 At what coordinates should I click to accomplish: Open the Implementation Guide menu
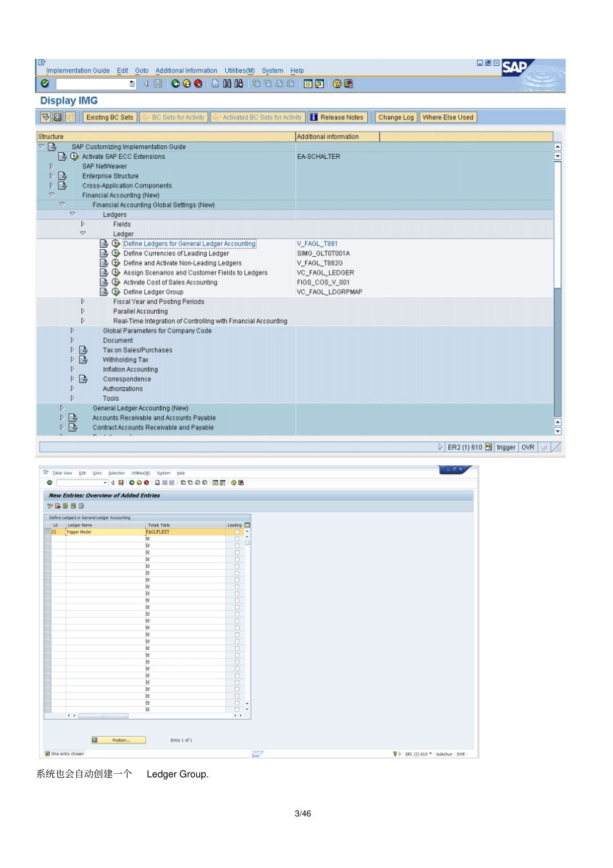pos(78,71)
